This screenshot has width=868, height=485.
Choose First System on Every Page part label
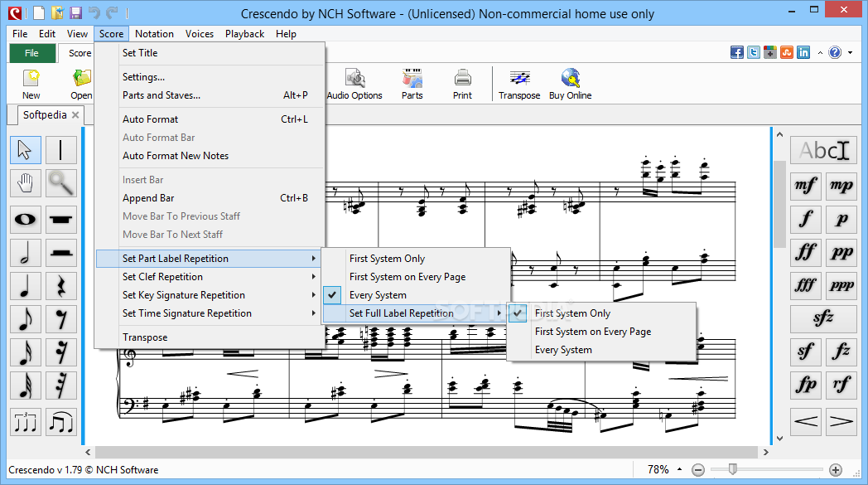coord(415,277)
